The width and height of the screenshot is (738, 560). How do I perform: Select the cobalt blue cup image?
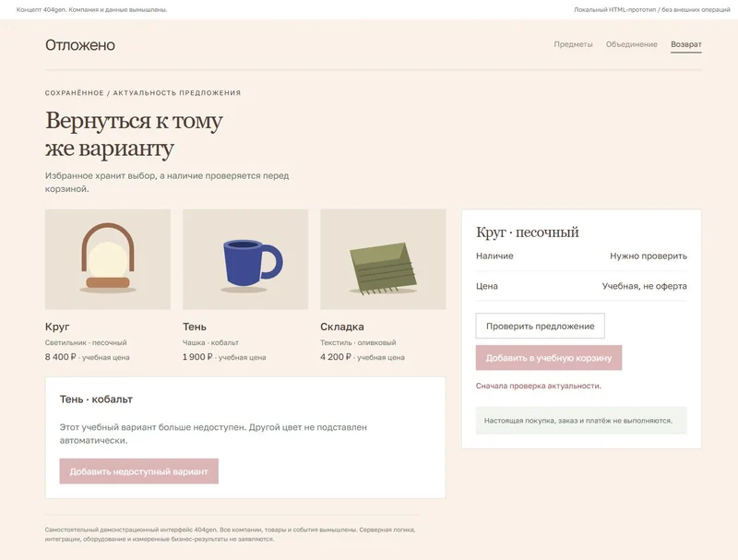[245, 259]
